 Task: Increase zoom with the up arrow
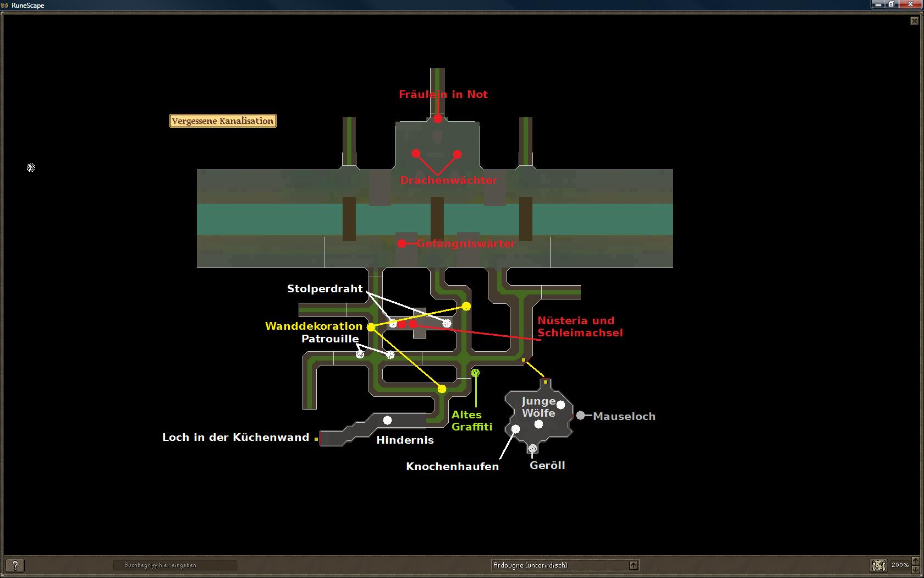[916, 561]
